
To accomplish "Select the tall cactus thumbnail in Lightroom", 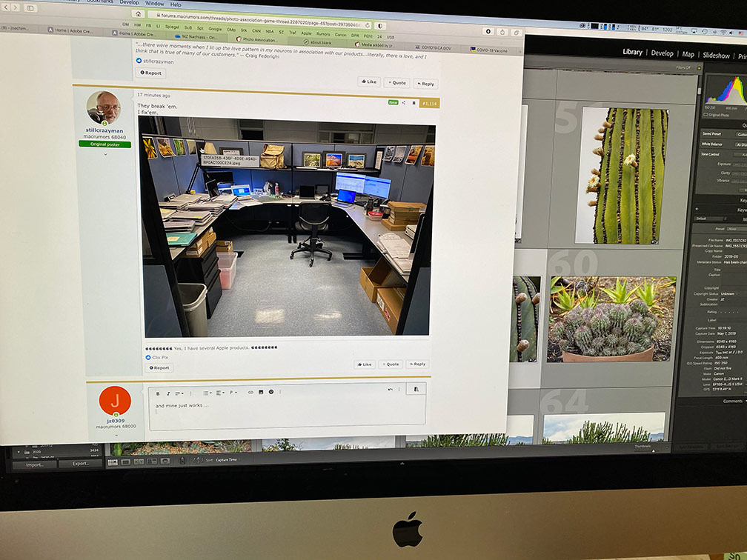I will [x=621, y=176].
